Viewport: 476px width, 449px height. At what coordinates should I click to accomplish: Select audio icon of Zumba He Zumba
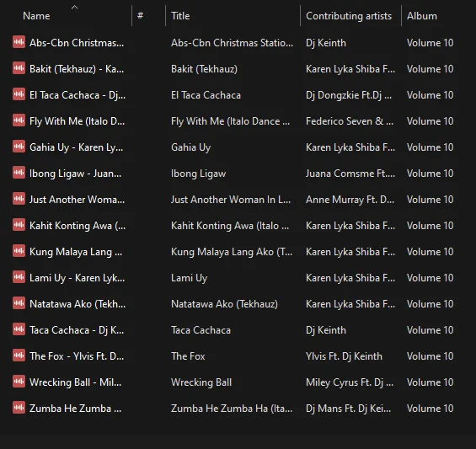coord(19,408)
